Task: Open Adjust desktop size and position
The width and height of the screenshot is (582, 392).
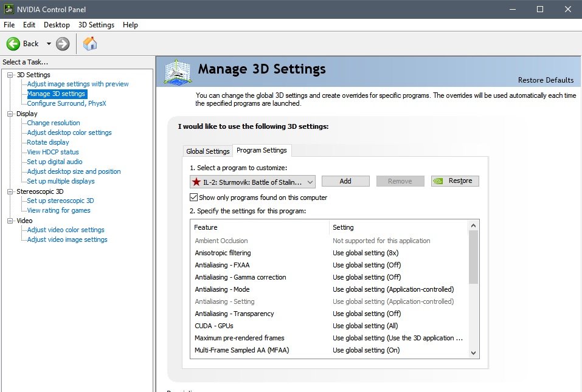Action: 74,171
